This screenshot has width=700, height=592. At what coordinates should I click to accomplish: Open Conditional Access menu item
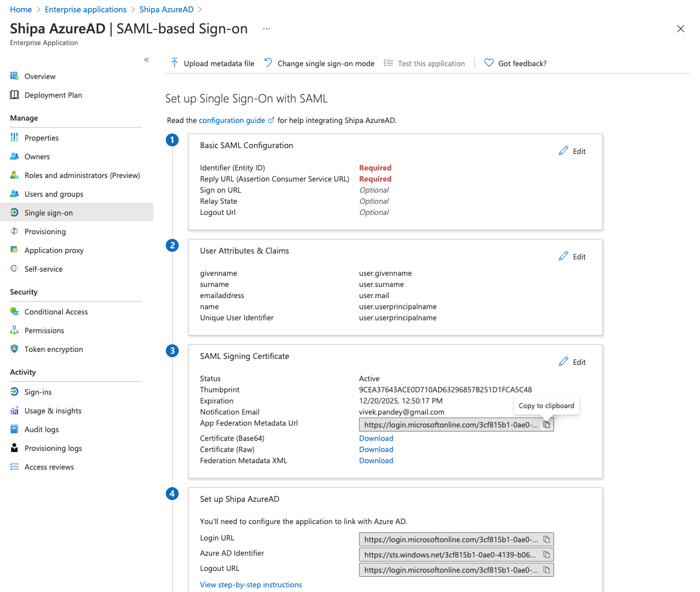[56, 312]
